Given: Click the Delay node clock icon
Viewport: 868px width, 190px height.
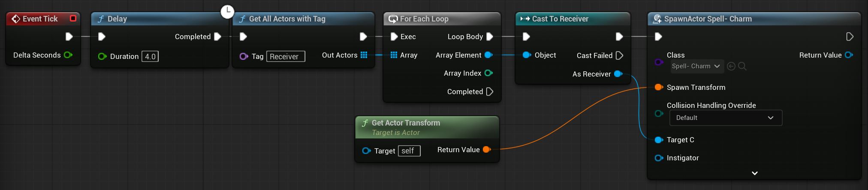Looking at the screenshot, I should pos(227,12).
